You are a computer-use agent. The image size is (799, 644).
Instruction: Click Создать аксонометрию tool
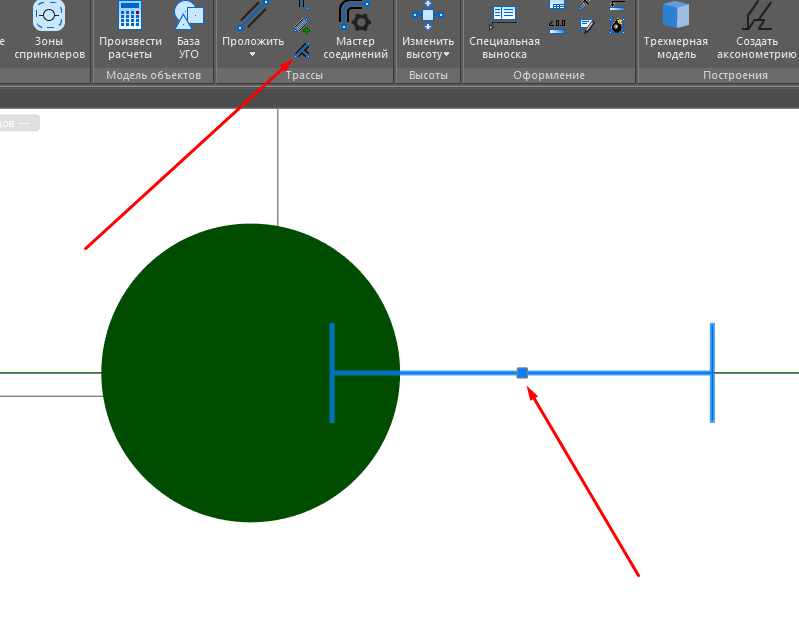757,17
